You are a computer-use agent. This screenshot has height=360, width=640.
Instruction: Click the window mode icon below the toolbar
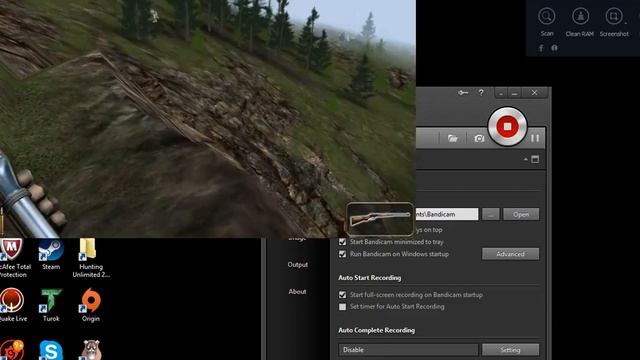(x=535, y=159)
